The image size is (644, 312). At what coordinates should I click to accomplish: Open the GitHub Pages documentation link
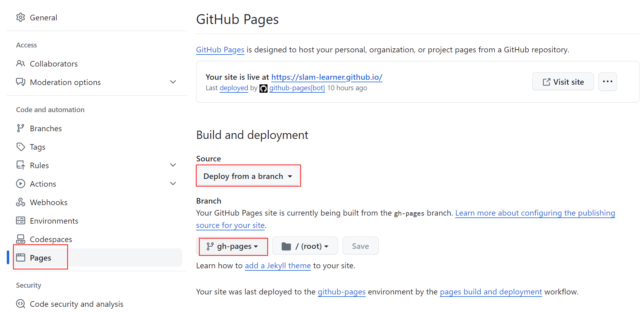click(220, 50)
